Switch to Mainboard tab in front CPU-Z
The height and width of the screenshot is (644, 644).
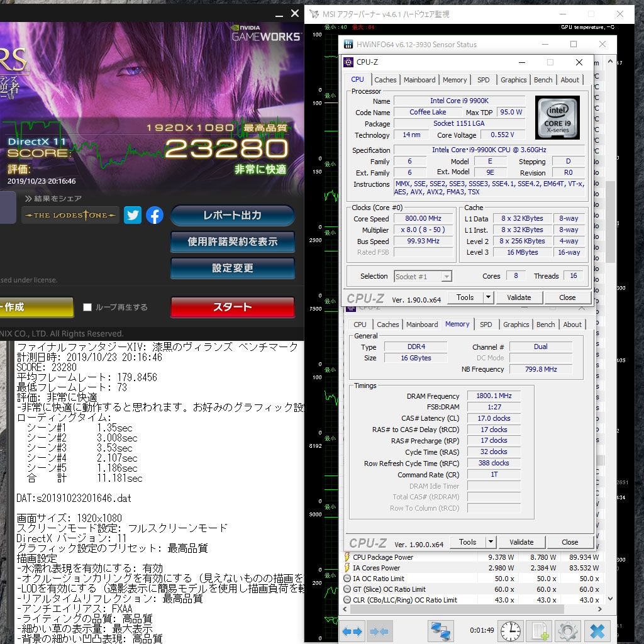(x=419, y=80)
